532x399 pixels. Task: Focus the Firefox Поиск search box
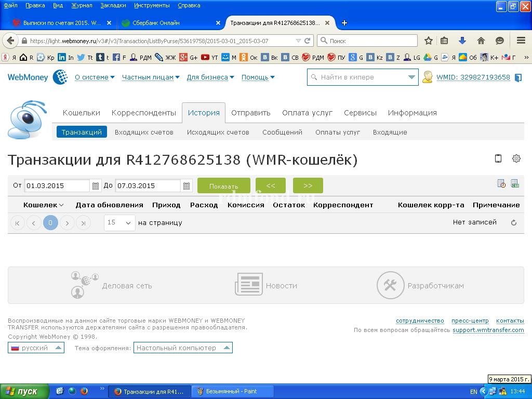[x=367, y=41]
